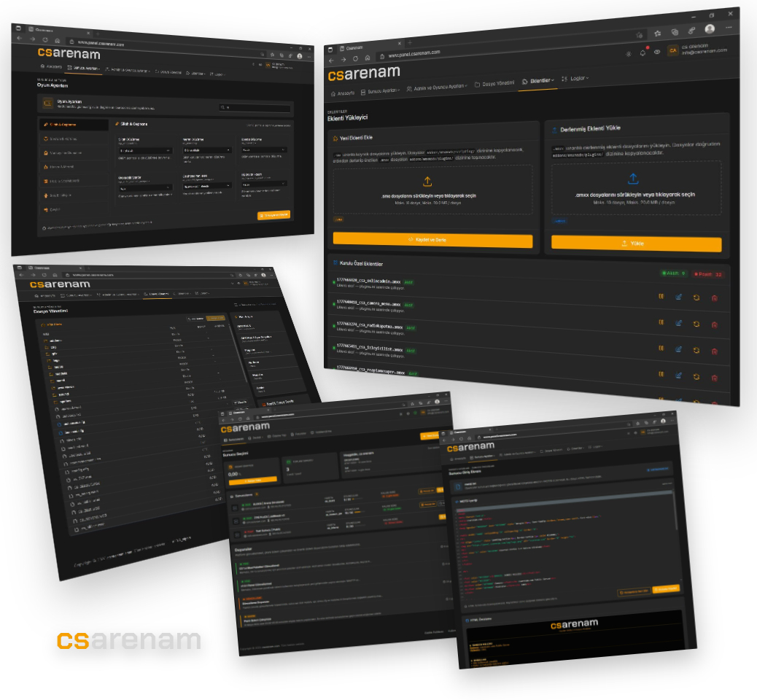Click the orange save button in Oyun Ayarları window
This screenshot has width=757, height=700.
pyautogui.click(x=273, y=215)
